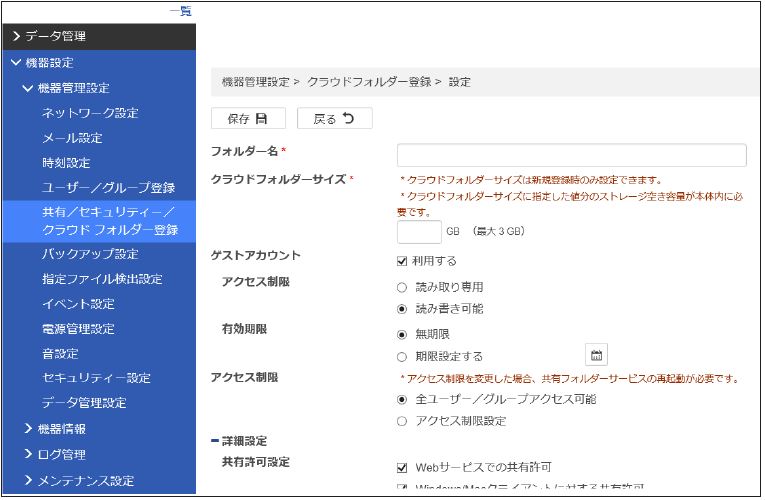
Task: Collapse the 機器管理設定 subsection chevron
Action: coord(28,88)
